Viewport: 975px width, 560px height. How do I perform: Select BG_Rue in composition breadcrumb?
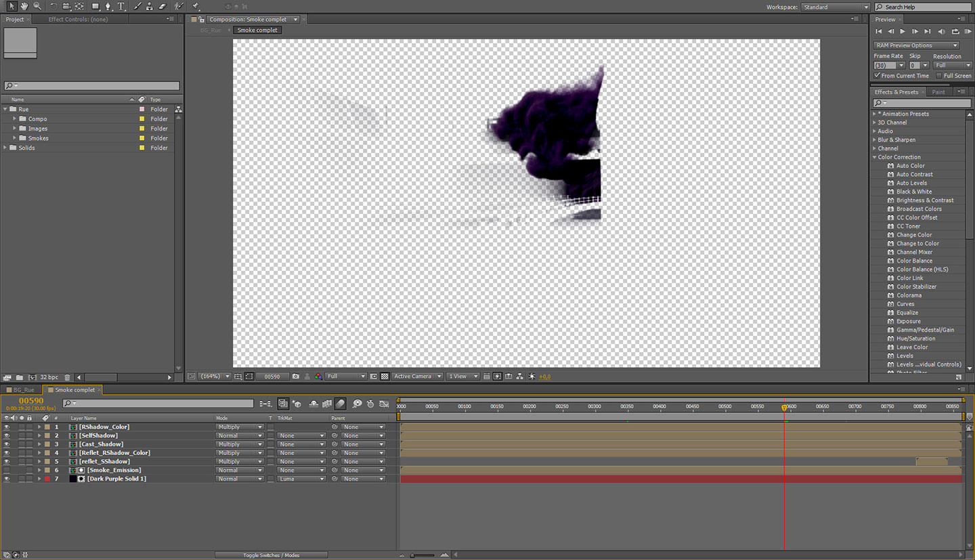(x=211, y=30)
